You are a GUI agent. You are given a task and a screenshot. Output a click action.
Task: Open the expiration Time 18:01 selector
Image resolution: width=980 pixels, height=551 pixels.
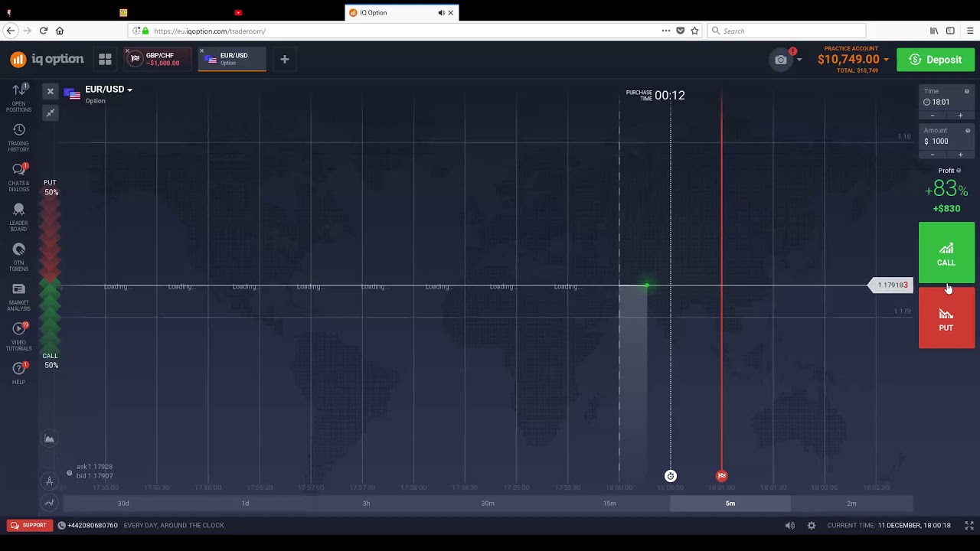pyautogui.click(x=946, y=102)
